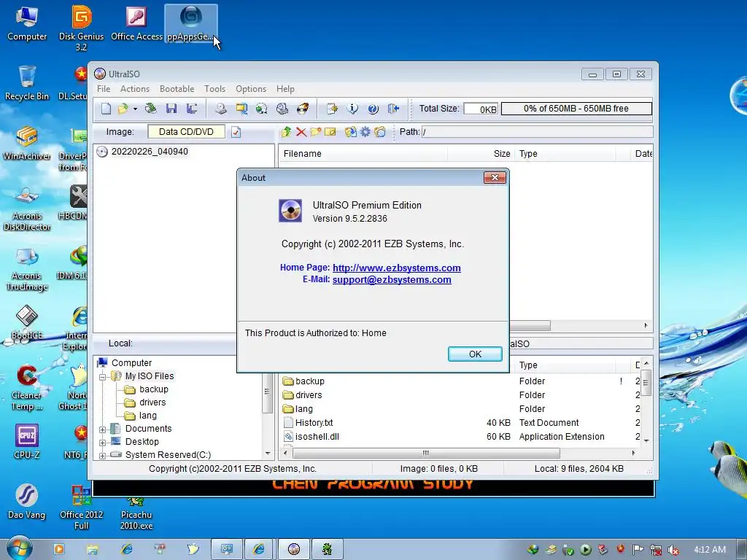Open the Options menu
The image size is (747, 560).
point(251,89)
